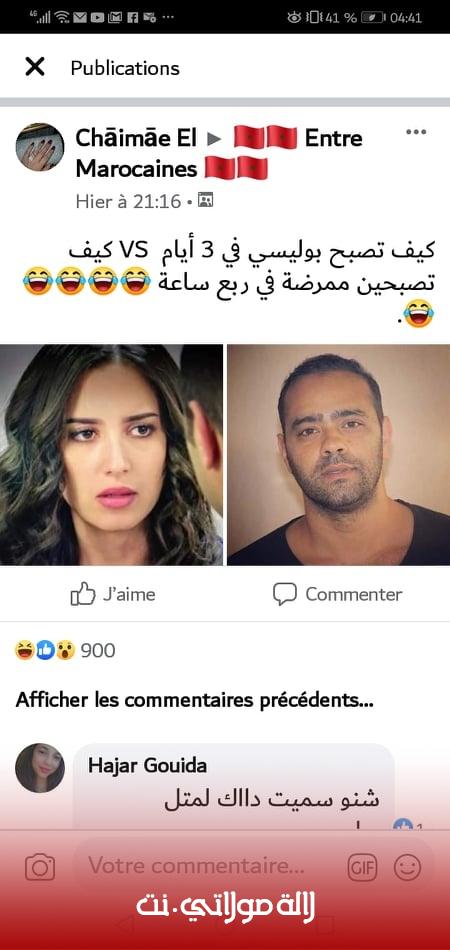Open the GIF picker icon
The image size is (450, 950).
(362, 868)
